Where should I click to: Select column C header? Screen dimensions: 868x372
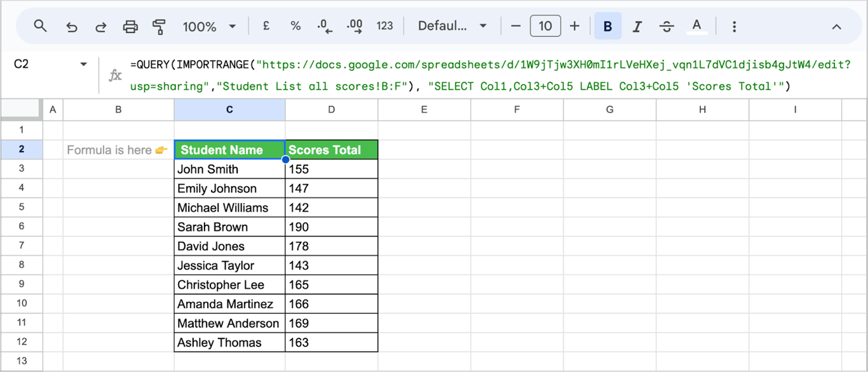click(229, 110)
